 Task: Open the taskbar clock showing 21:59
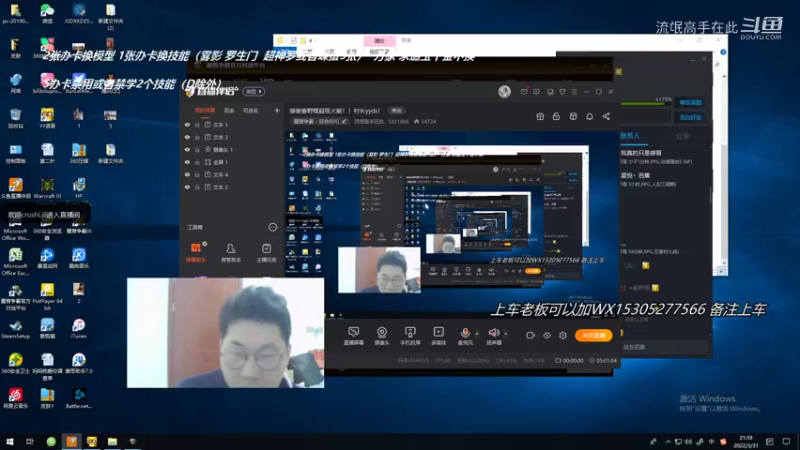coord(746,442)
